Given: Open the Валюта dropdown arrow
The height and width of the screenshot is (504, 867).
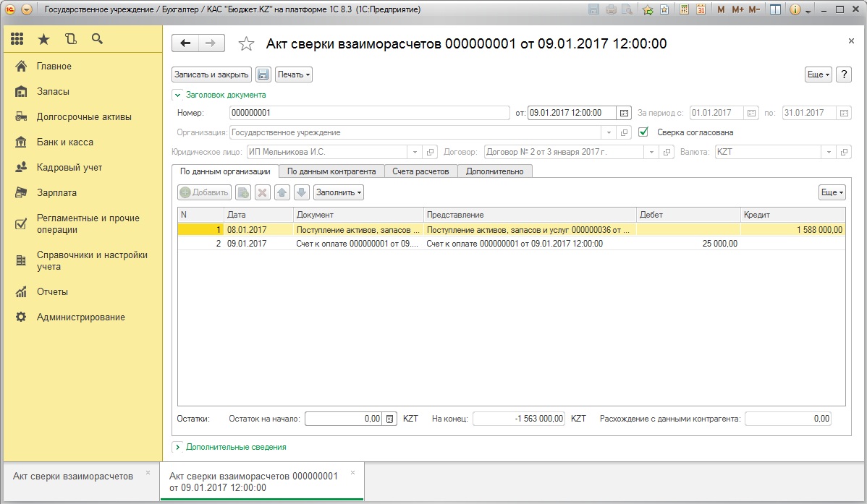Looking at the screenshot, I should 829,152.
